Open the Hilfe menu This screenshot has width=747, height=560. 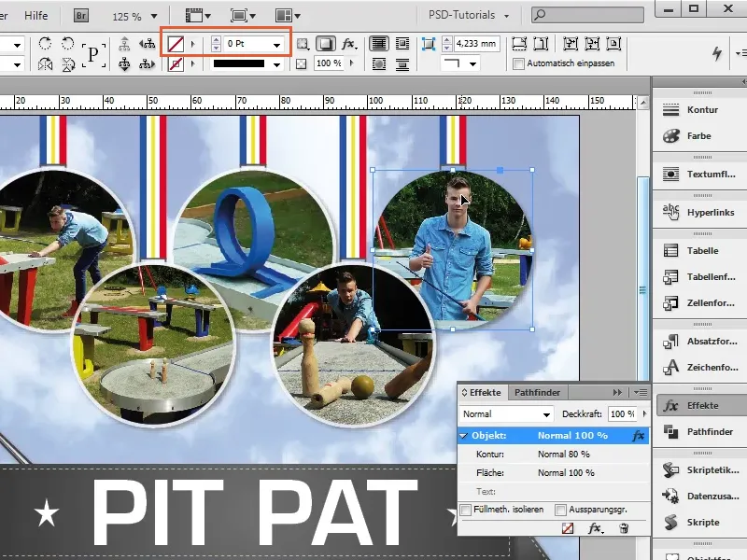click(x=36, y=16)
